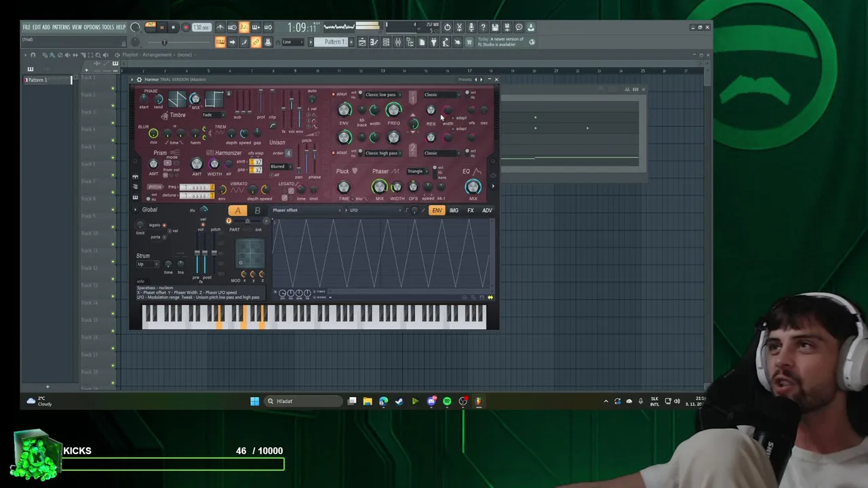Select Pattern 1 in the pattern list
The height and width of the screenshot is (488, 868).
[46, 80]
